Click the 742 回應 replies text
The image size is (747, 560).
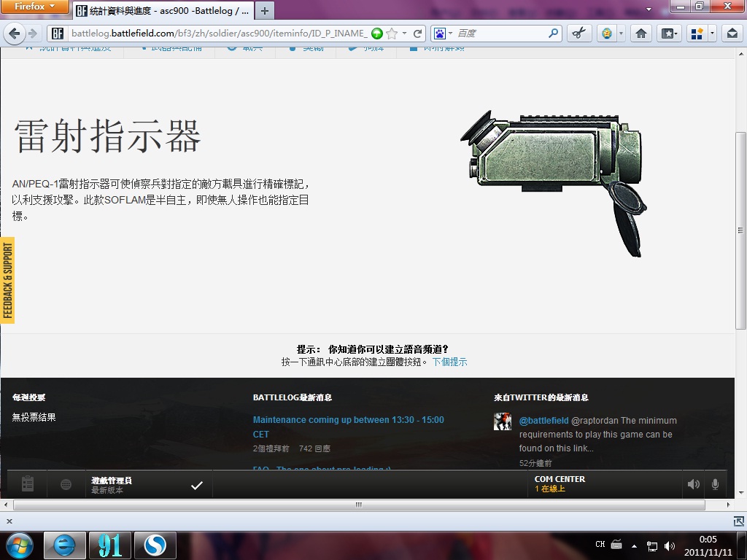314,448
